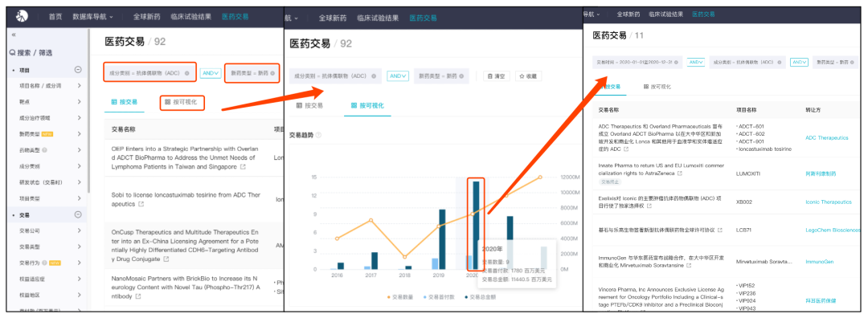Screen dimensions: 868x318
Task: Open the 科笛医药保健 transferor link
Action: point(821,301)
